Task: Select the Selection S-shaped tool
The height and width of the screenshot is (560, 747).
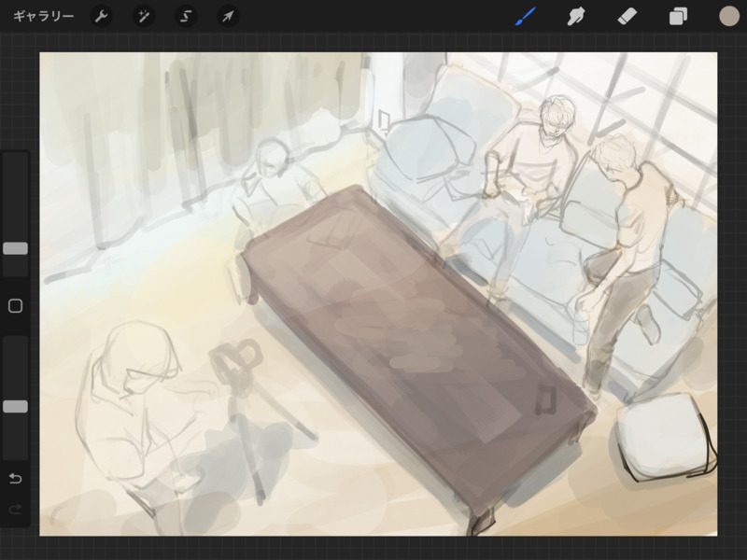Action: [x=185, y=16]
